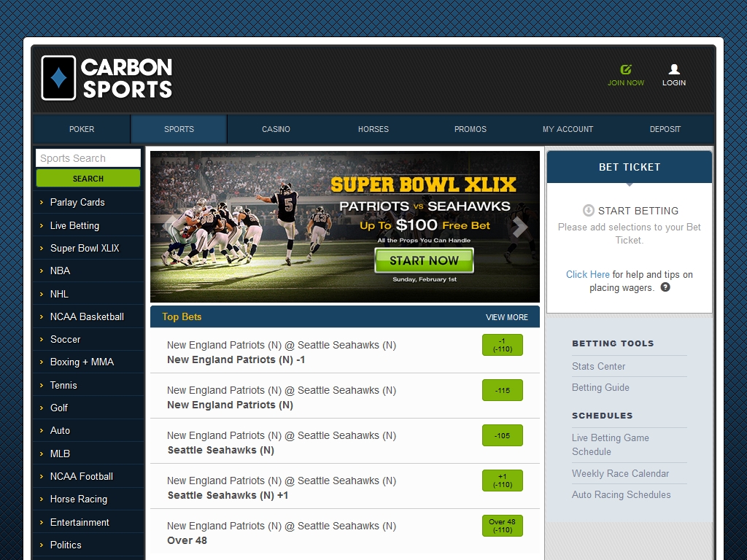Select the Over 48 (-110) odds button
The height and width of the screenshot is (560, 747).
click(502, 526)
